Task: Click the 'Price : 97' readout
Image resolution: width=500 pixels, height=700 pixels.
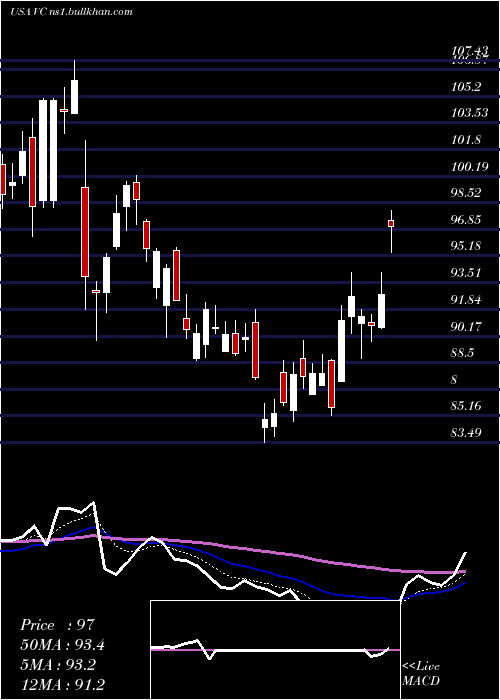Action: tap(58, 625)
